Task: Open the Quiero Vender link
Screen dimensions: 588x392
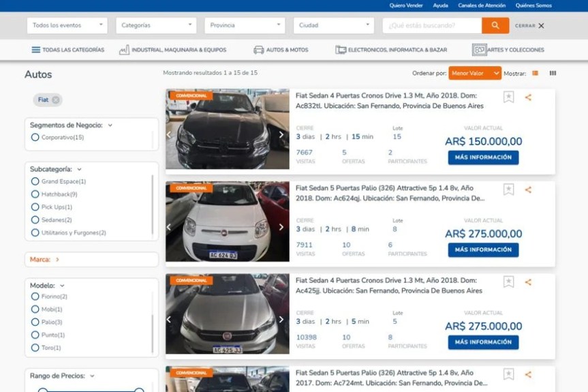Action: click(406, 5)
